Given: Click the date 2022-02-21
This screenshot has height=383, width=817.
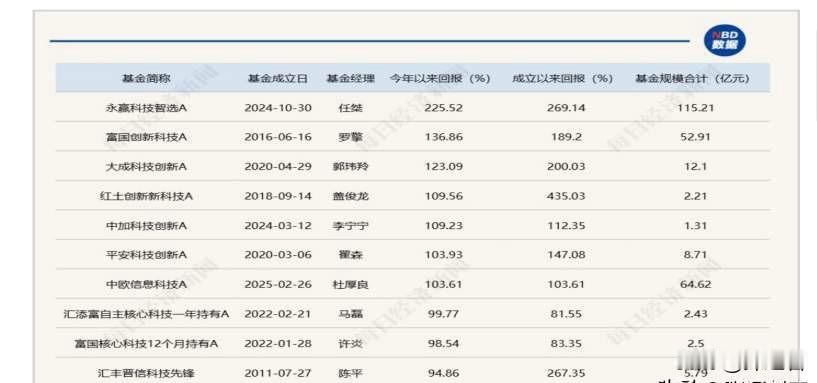Looking at the screenshot, I should pyautogui.click(x=278, y=314).
